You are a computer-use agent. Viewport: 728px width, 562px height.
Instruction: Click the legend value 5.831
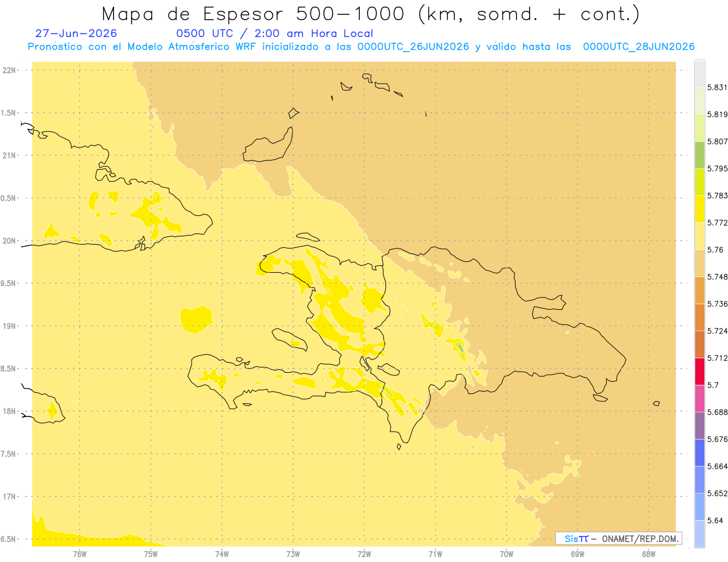pyautogui.click(x=717, y=87)
